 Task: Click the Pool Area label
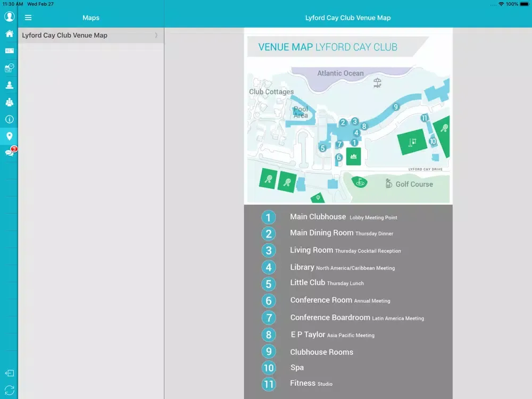[301, 112]
